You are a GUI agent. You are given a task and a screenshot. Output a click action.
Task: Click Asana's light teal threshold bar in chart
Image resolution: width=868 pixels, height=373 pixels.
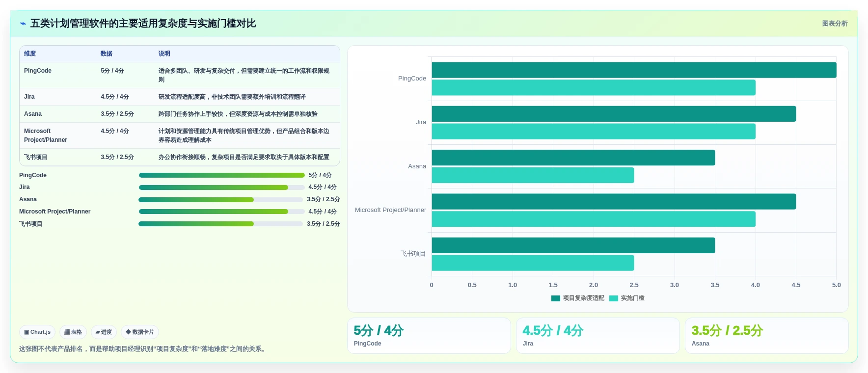[x=533, y=175]
